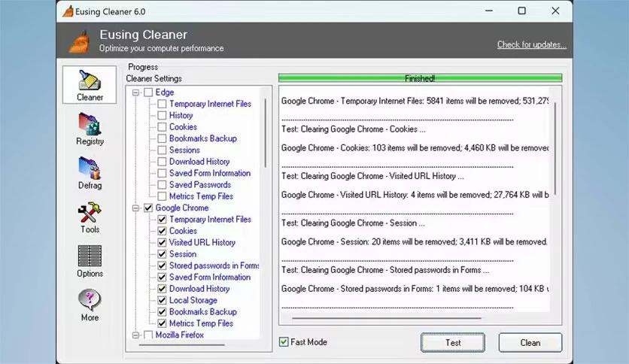Click the "Session: 20 items will be removed" line
This screenshot has width=629, height=364.
click(x=415, y=241)
